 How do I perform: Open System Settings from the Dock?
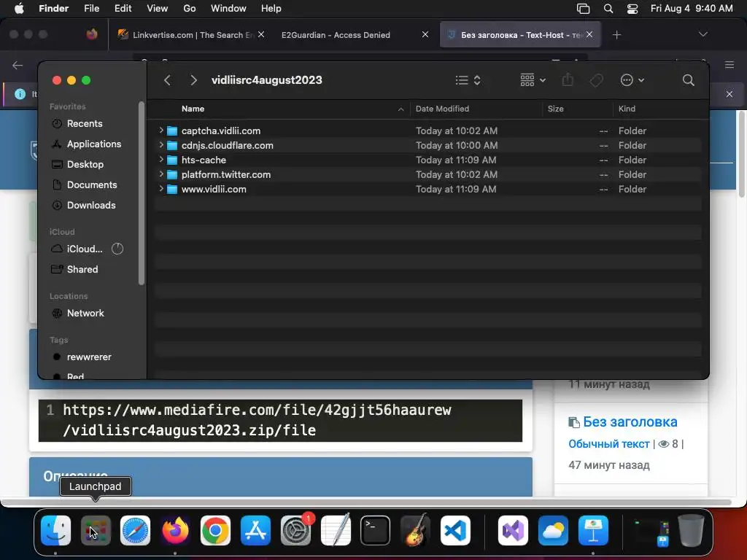coord(296,530)
